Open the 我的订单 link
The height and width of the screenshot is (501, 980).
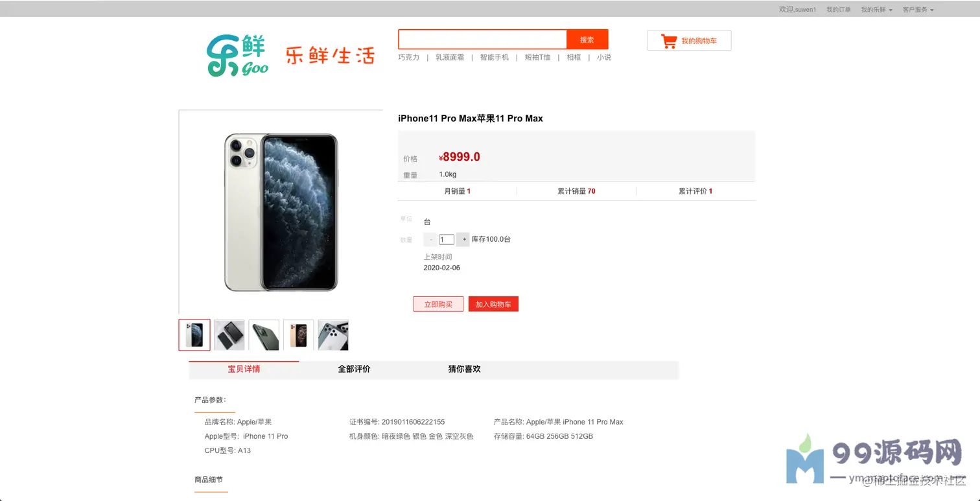(839, 10)
